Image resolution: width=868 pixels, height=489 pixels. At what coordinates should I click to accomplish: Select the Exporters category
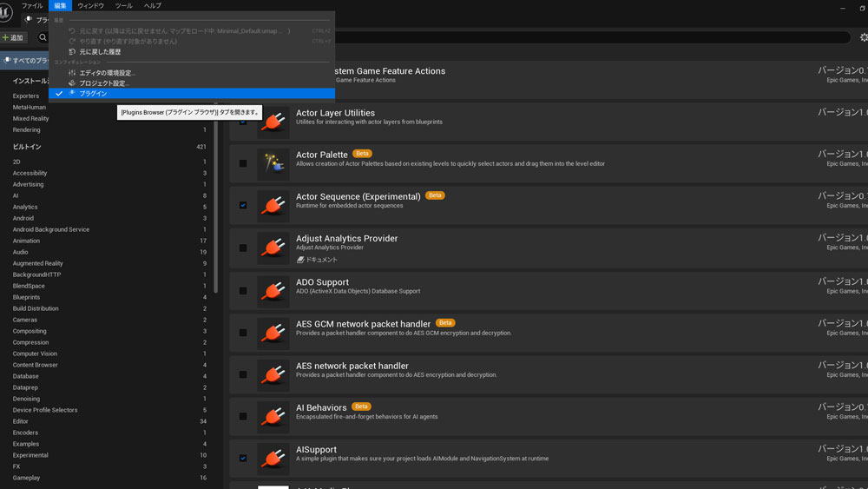[26, 96]
